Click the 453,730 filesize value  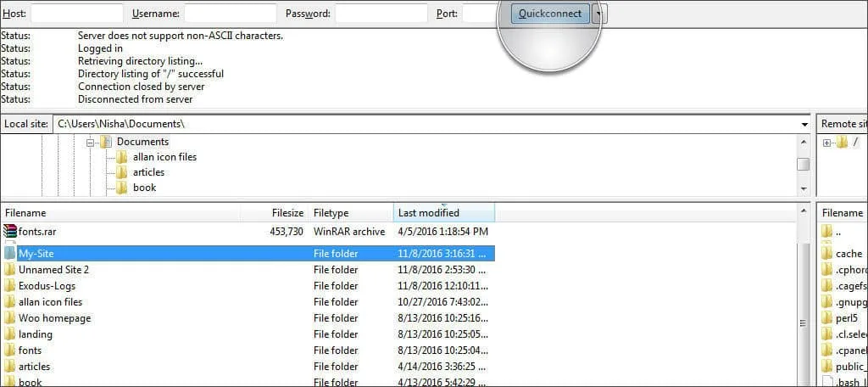point(287,231)
